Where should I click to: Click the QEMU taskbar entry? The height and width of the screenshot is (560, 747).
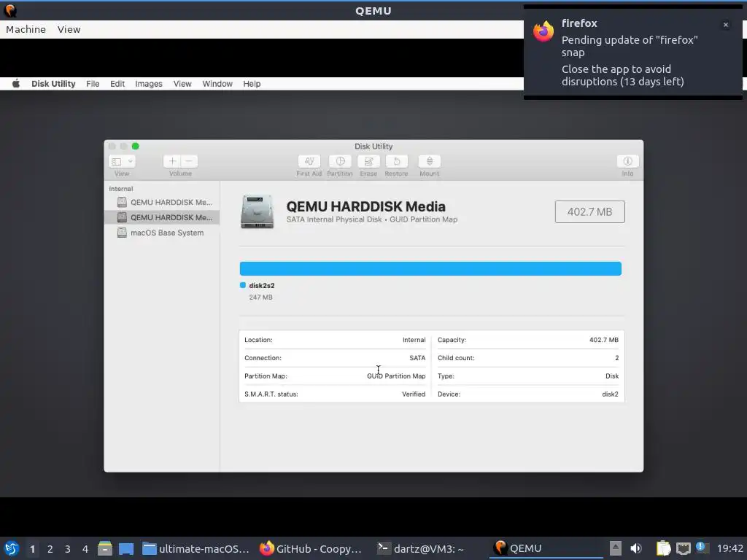546,548
